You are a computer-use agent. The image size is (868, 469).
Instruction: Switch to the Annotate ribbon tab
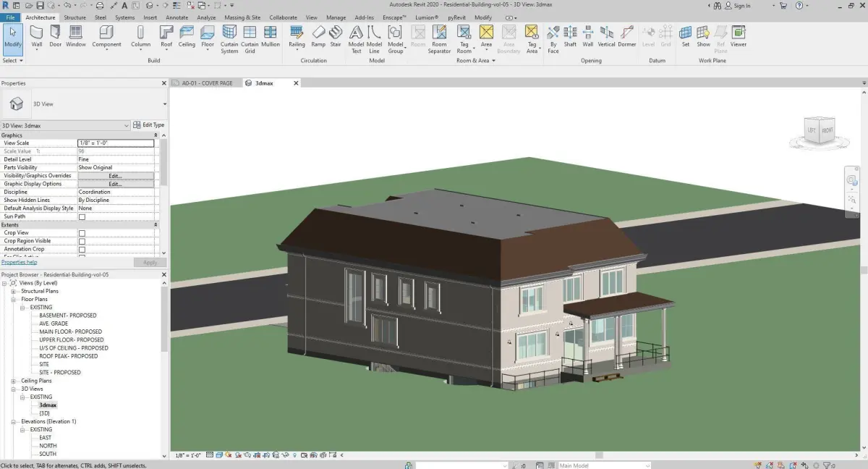tap(177, 17)
